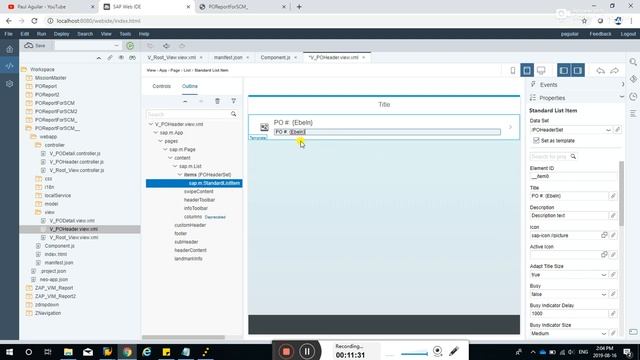Switch to the V_Root_View.view.xml editor tab
The image size is (640, 360).
pyautogui.click(x=172, y=58)
